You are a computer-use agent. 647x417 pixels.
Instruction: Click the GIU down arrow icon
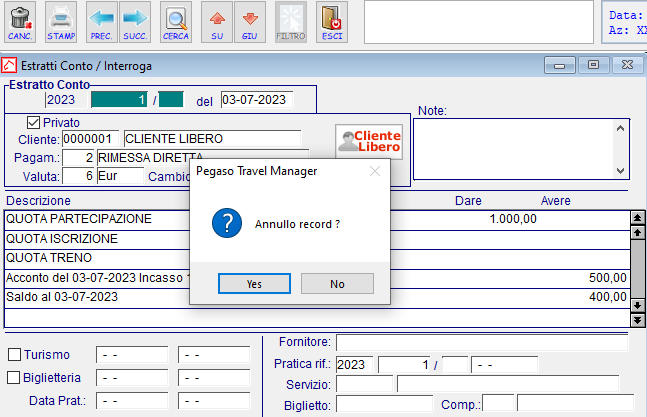click(250, 22)
